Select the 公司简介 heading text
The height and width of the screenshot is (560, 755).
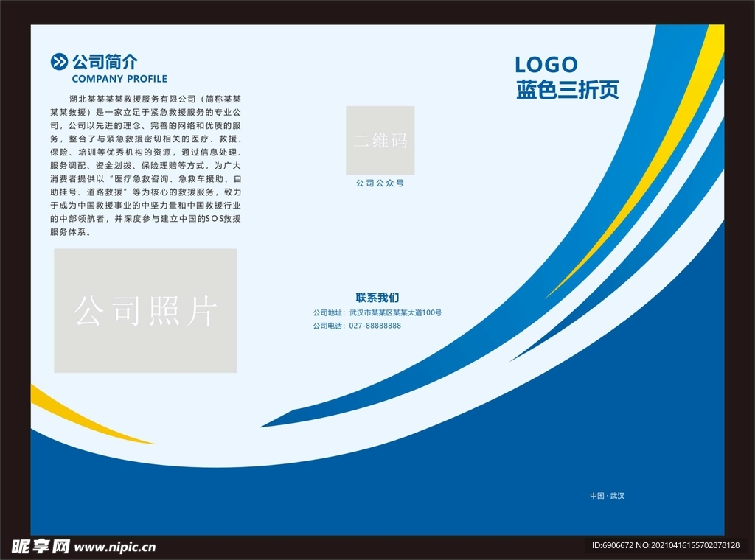pos(105,62)
